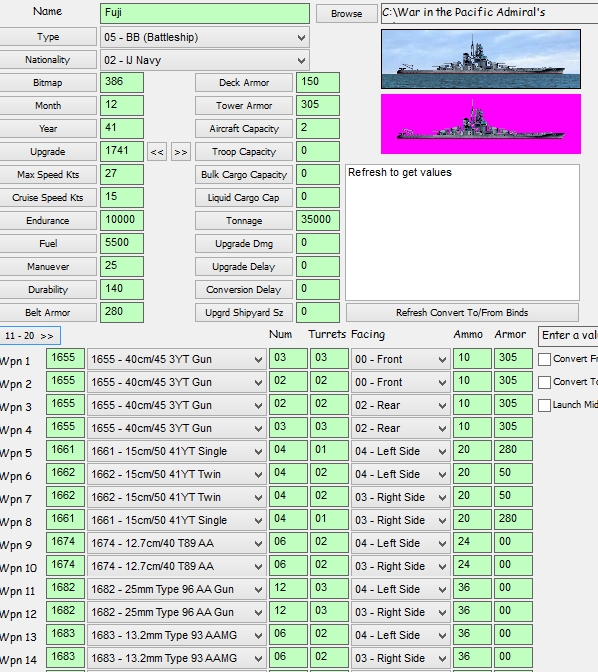This screenshot has height=672, width=598.
Task: Open Wpn 3 Facing dropdown showing Rear
Action: [400, 405]
